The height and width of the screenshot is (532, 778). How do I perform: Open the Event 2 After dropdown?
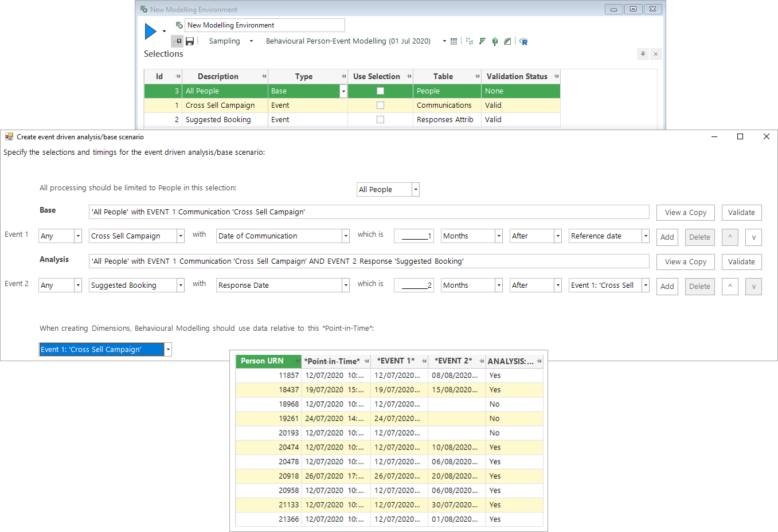pos(558,285)
